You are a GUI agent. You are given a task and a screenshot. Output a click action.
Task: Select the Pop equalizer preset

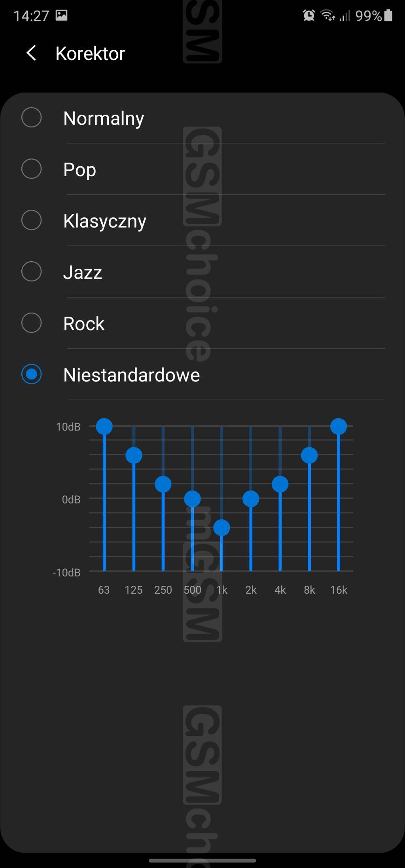point(32,169)
